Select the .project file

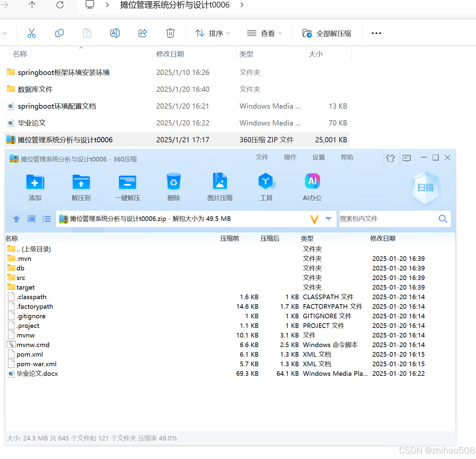pyautogui.click(x=230, y=326)
